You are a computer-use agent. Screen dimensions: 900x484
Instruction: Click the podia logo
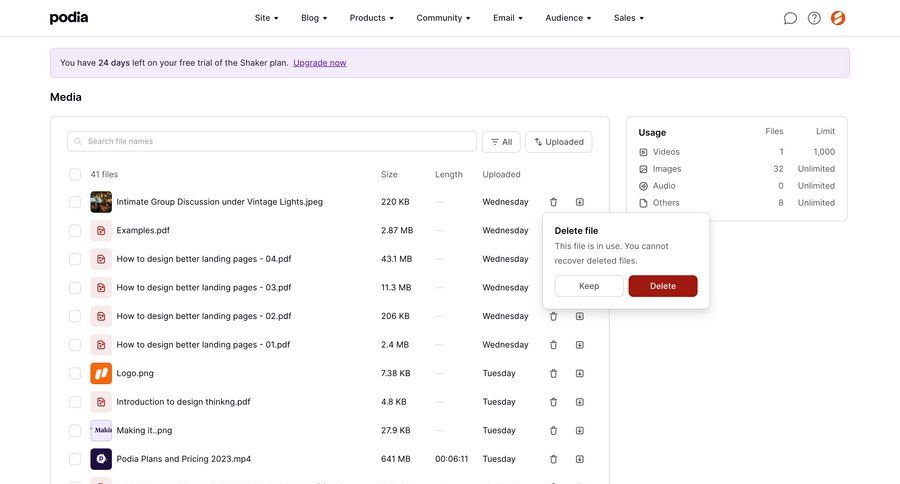69,18
